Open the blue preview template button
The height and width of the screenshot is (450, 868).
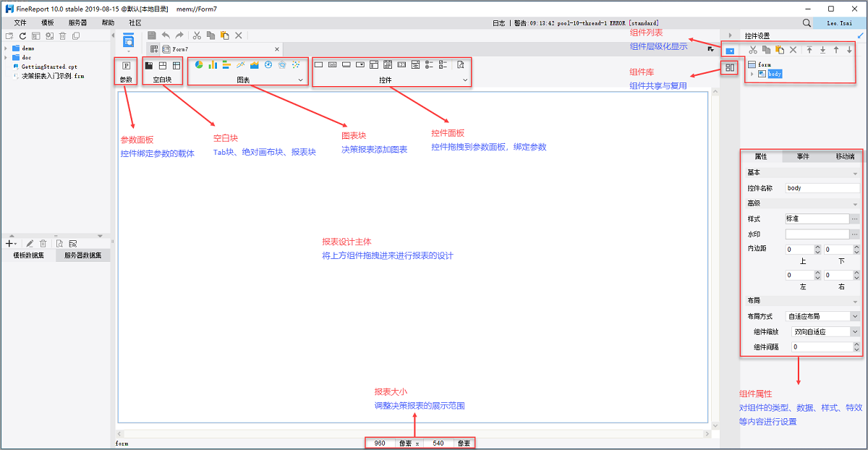[128, 40]
